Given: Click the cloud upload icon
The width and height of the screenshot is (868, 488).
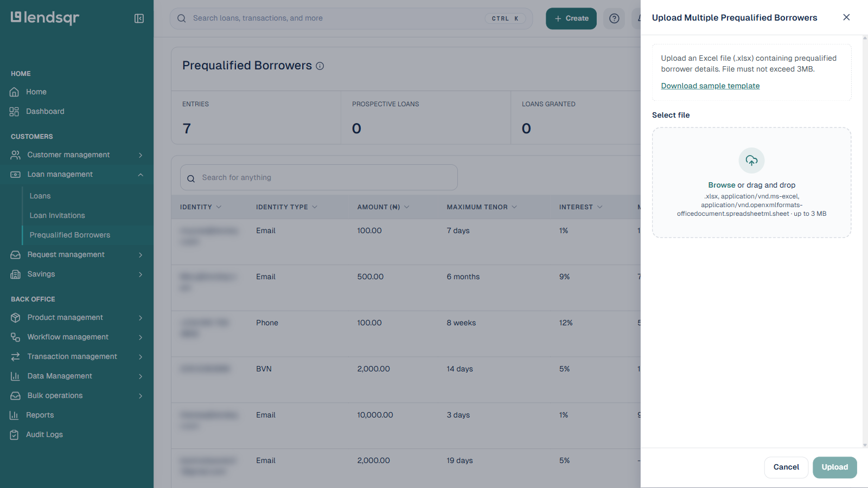Looking at the screenshot, I should pos(752,160).
